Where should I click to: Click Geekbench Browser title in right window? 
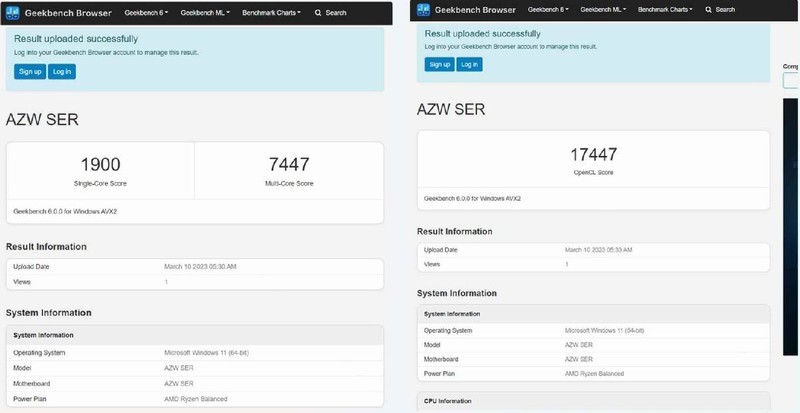coord(475,10)
